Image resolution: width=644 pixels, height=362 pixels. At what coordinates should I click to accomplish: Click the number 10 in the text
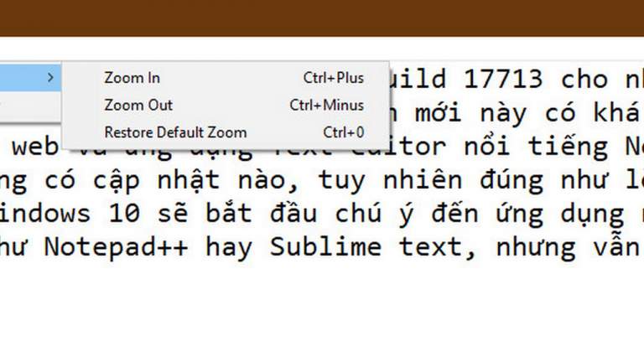click(124, 214)
